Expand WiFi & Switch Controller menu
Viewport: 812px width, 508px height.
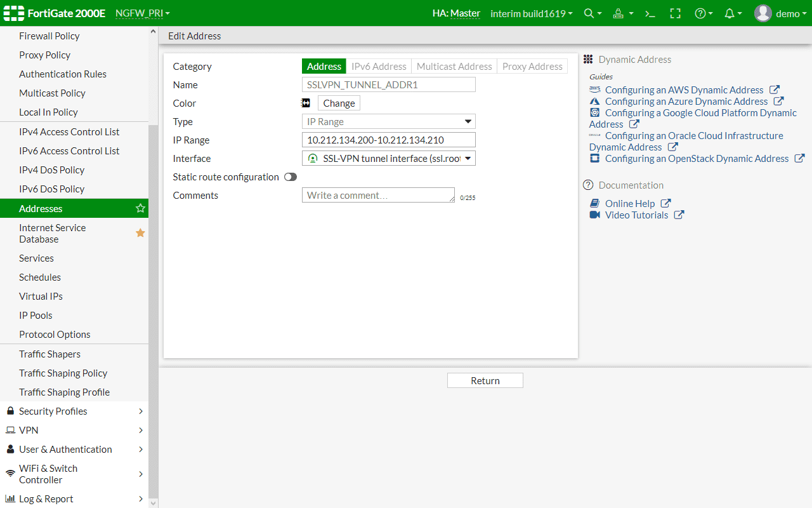(x=140, y=474)
